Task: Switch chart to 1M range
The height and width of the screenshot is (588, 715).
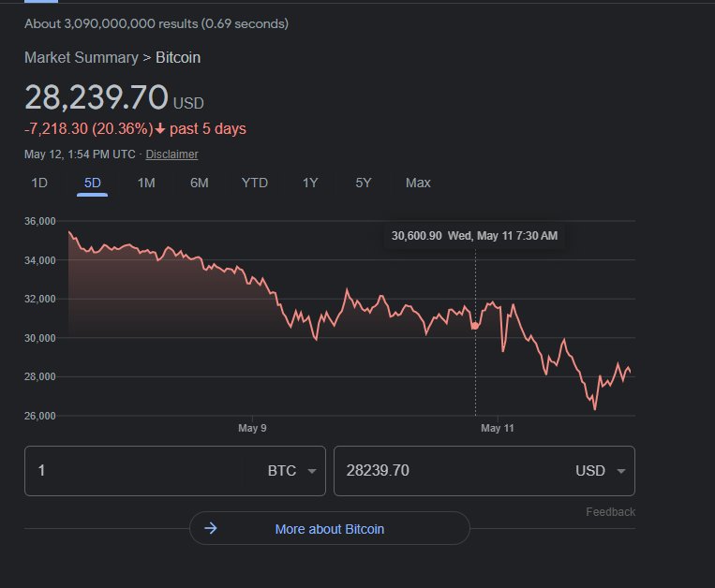Action: coord(146,184)
